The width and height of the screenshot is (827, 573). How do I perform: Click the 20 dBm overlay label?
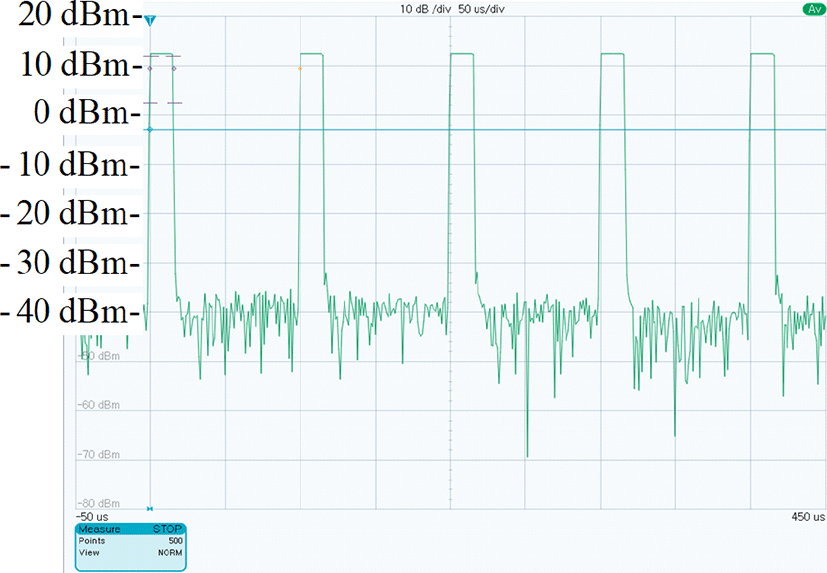tap(79, 15)
